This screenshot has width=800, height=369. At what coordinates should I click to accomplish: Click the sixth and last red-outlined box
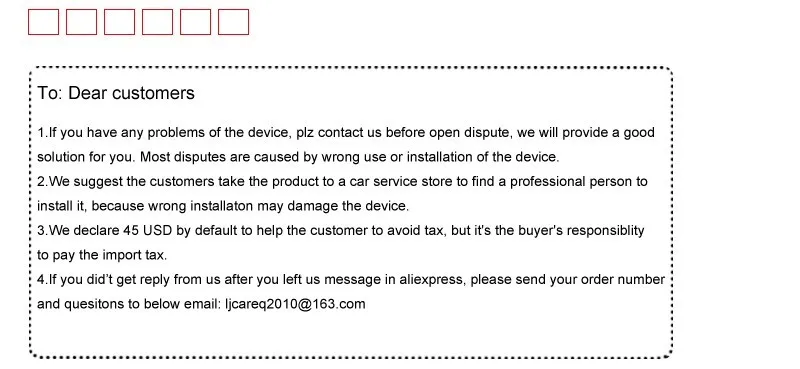tap(233, 22)
